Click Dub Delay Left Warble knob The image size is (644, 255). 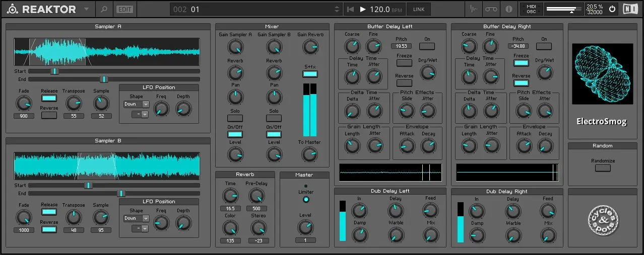(x=396, y=235)
